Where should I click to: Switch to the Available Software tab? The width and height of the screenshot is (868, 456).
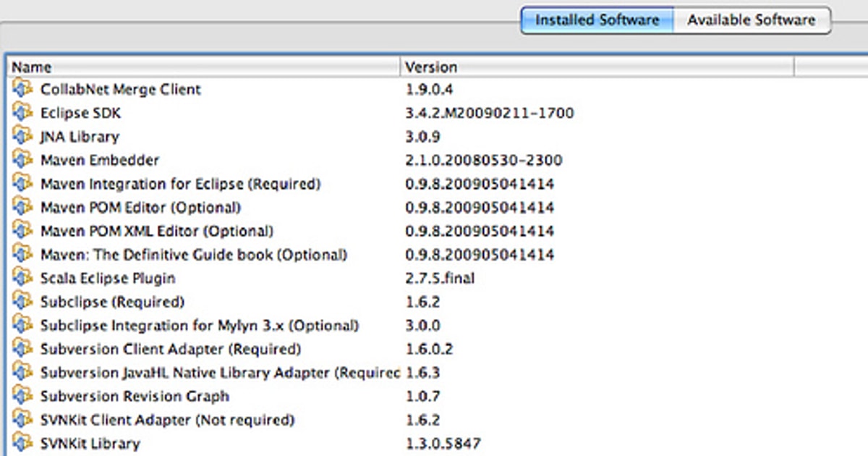752,20
